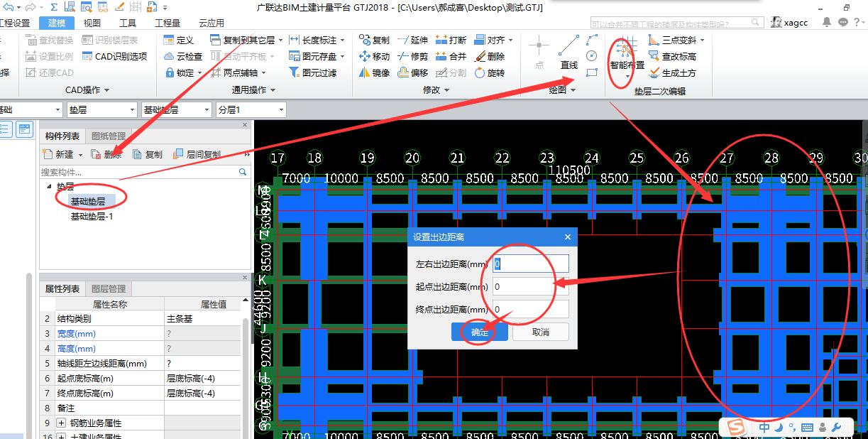Image resolution: width=868 pixels, height=439 pixels.
Task: Open the Sogou input method logo
Action: pyautogui.click(x=737, y=428)
